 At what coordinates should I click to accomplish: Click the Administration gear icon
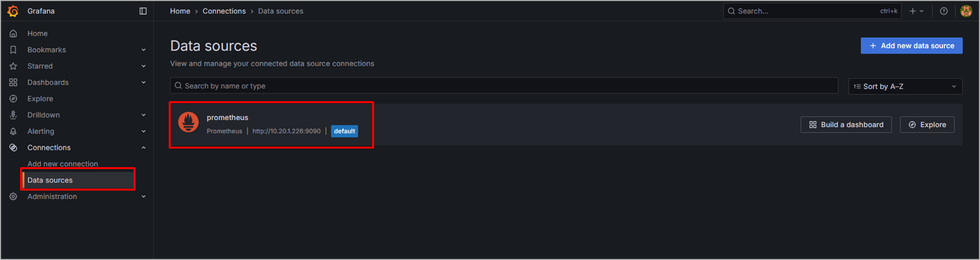[x=13, y=196]
